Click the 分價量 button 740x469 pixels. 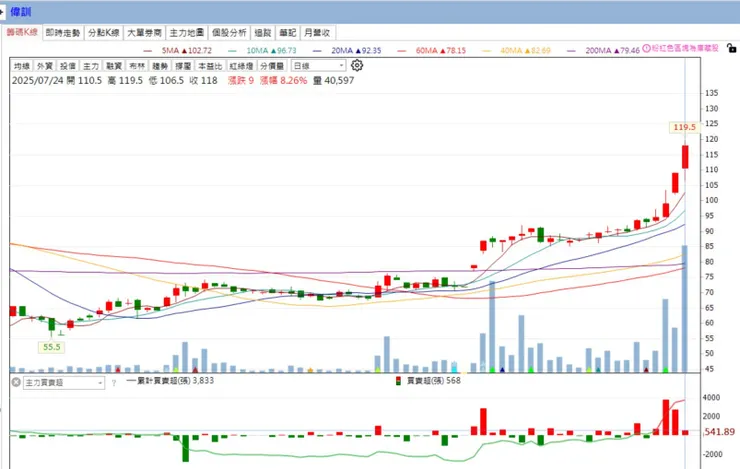click(x=272, y=66)
